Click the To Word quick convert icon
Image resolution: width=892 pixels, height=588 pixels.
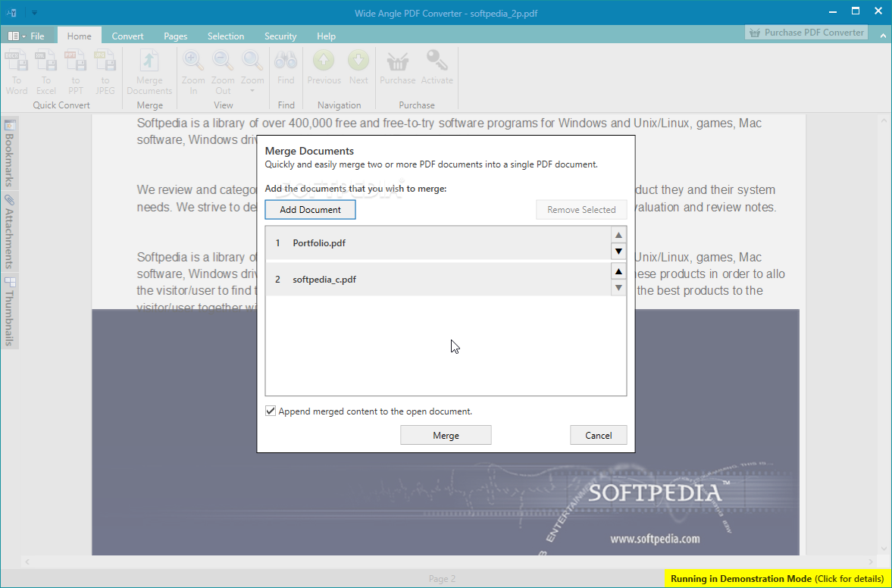tap(17, 72)
